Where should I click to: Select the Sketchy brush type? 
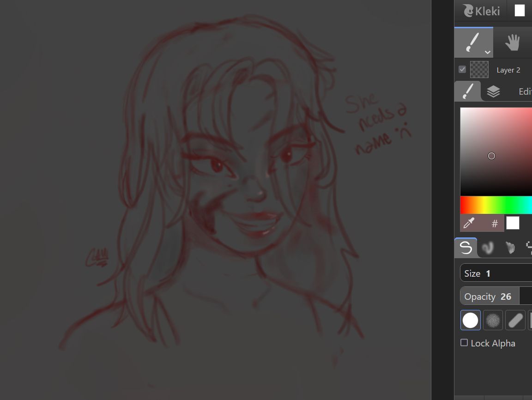point(510,248)
